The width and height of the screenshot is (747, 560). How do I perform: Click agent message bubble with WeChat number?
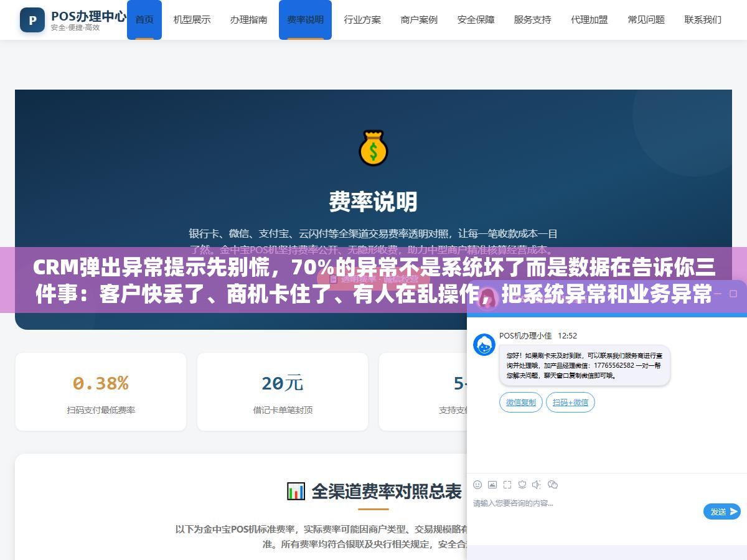(x=585, y=366)
